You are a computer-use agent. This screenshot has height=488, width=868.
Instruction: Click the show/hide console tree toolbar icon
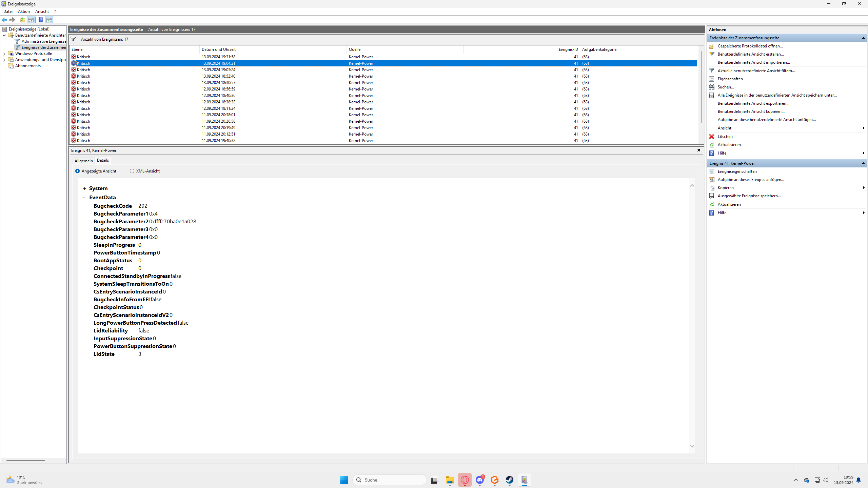click(31, 20)
